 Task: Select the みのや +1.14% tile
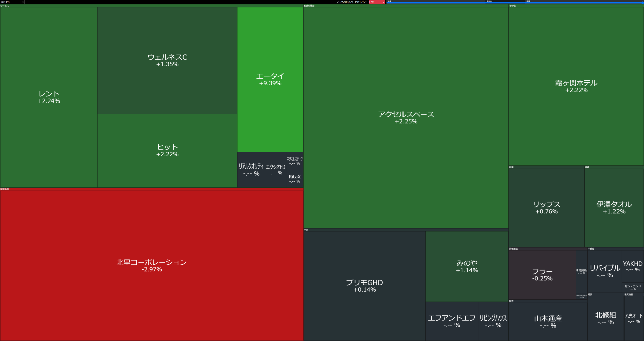(467, 267)
